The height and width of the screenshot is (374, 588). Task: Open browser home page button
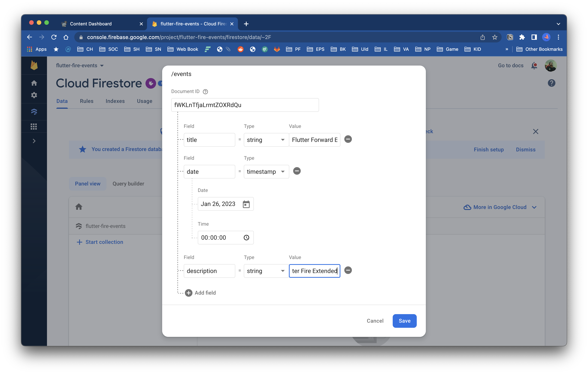pos(66,37)
